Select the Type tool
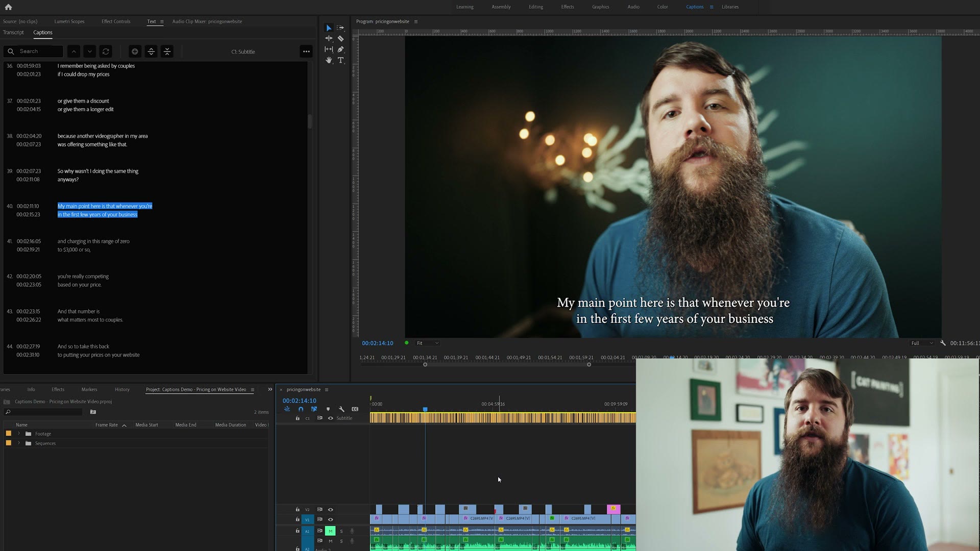Image resolution: width=980 pixels, height=551 pixels. coord(340,60)
